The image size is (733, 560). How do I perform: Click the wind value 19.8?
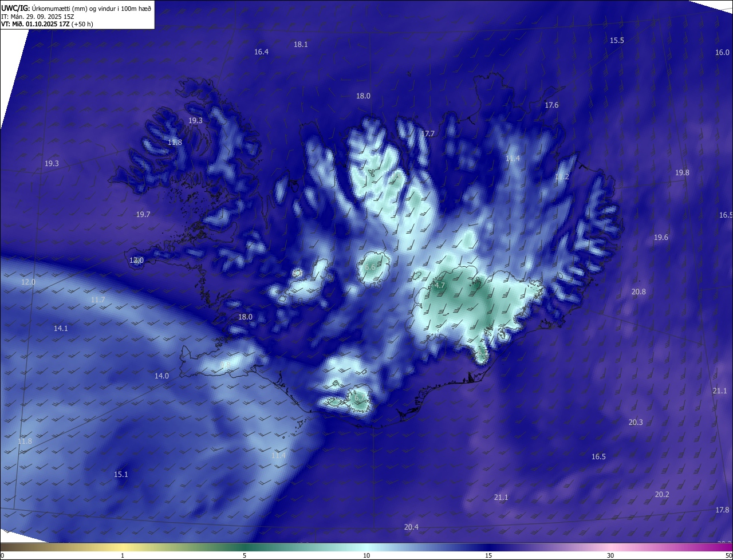coord(682,172)
